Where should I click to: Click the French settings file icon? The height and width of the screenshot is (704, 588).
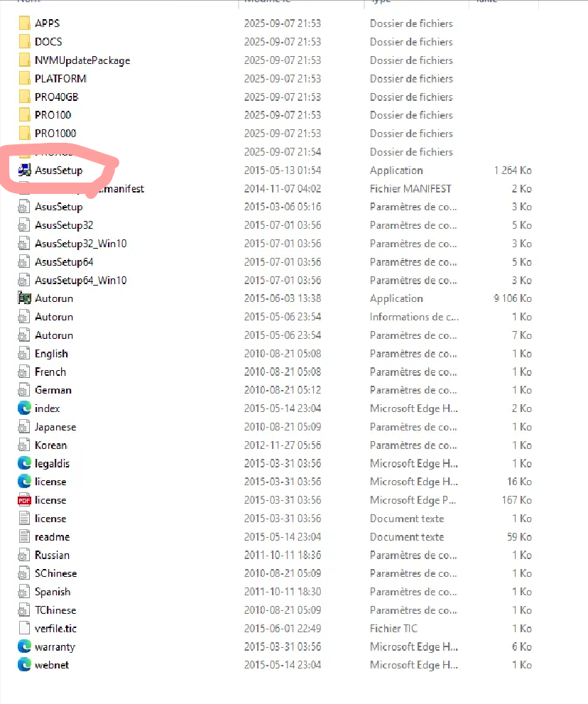[x=25, y=372]
